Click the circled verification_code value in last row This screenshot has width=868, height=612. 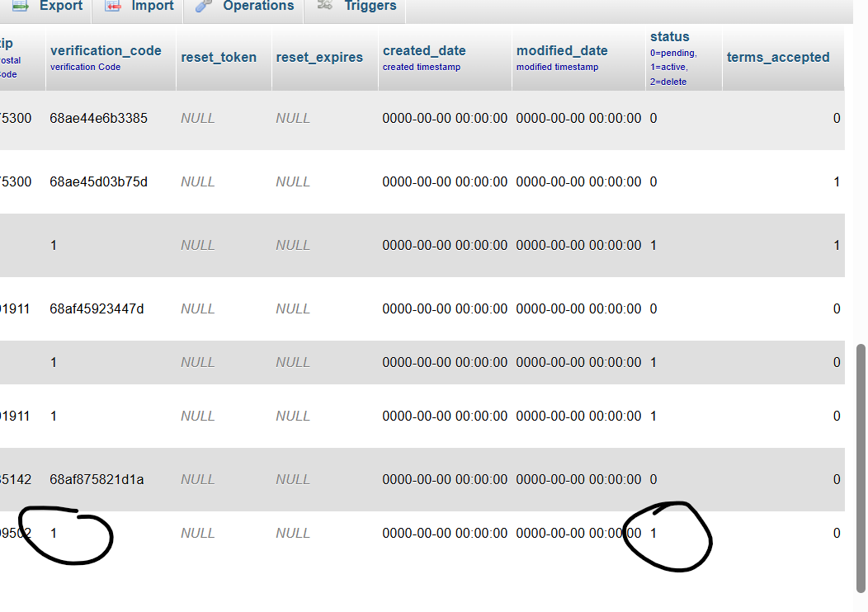54,534
